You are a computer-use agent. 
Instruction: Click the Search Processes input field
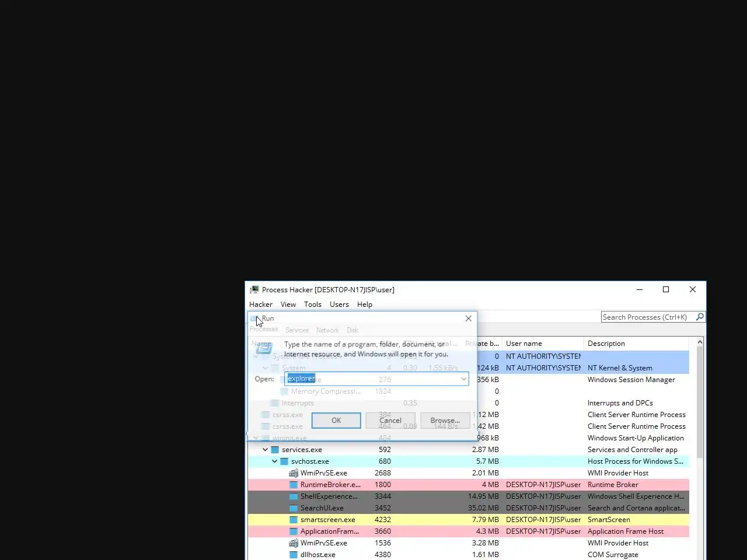648,317
